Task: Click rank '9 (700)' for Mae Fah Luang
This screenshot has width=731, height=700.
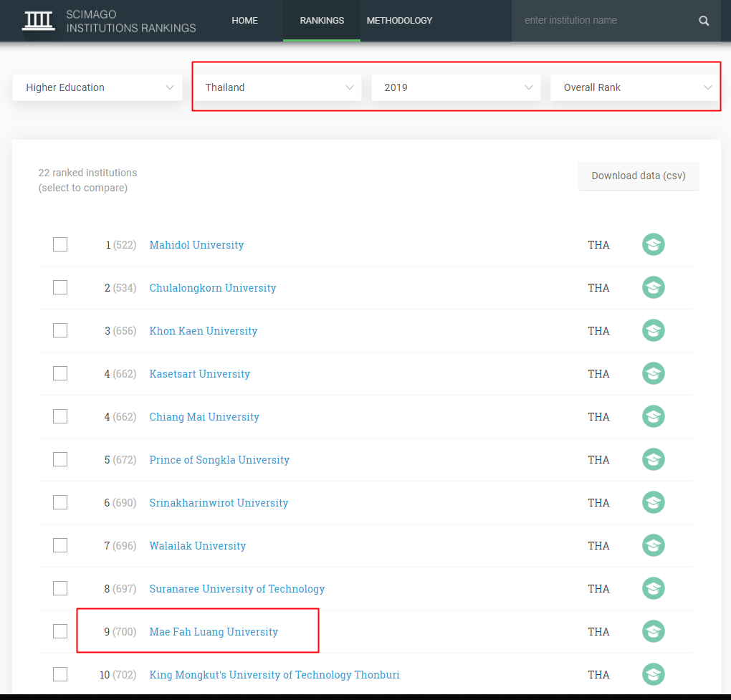Action: pyautogui.click(x=120, y=631)
